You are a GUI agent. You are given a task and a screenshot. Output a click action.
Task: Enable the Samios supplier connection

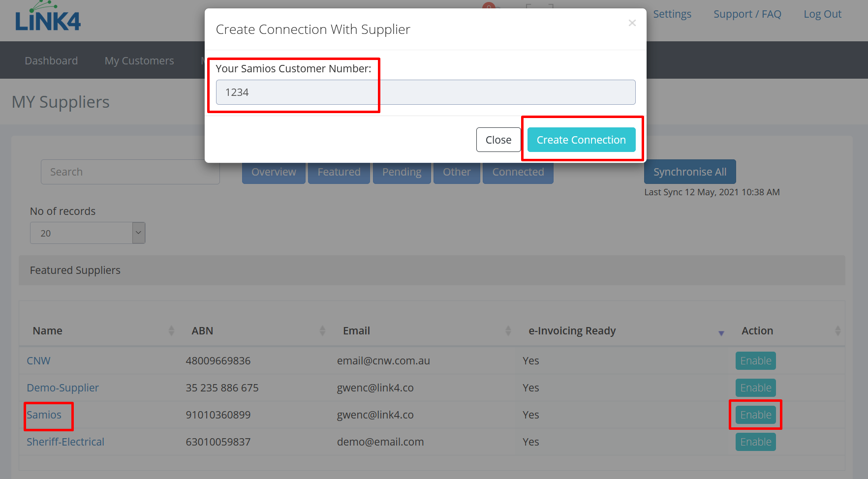pyautogui.click(x=755, y=415)
